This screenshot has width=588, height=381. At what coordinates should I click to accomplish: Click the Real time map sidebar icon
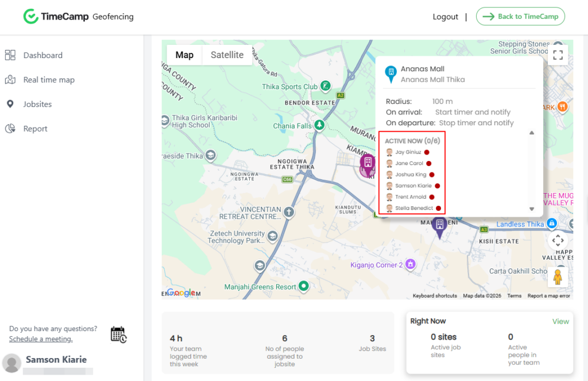click(x=10, y=79)
